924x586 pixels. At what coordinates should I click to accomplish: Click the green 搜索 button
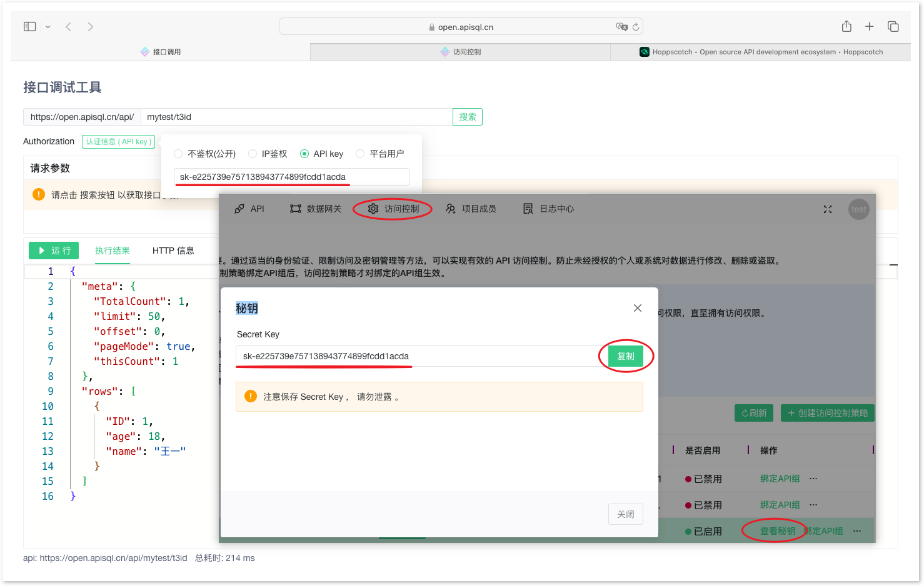(x=468, y=117)
